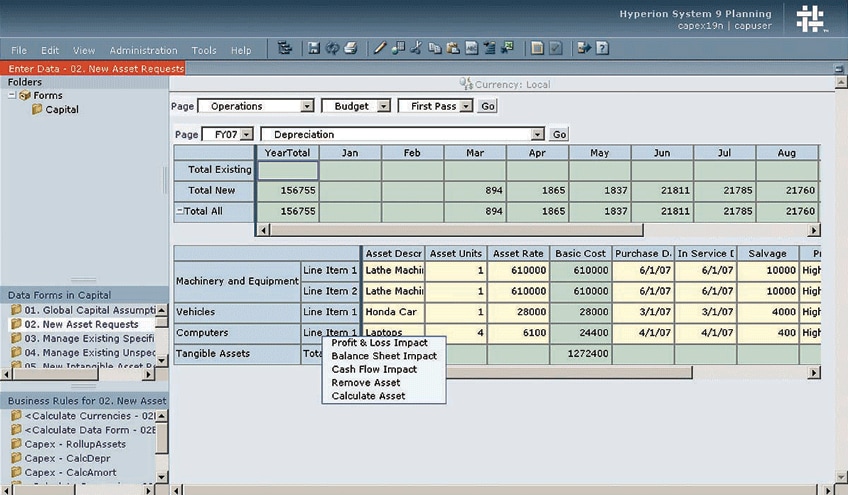Choose Balance Sheet Impact from context menu
848x495 pixels.
383,356
